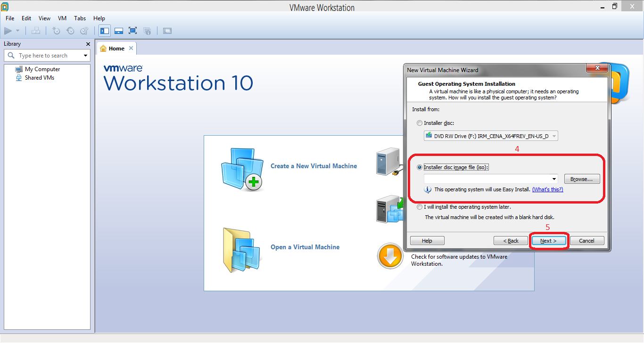This screenshot has width=644, height=343.
Task: Click the orange download updates icon
Action: [x=390, y=256]
